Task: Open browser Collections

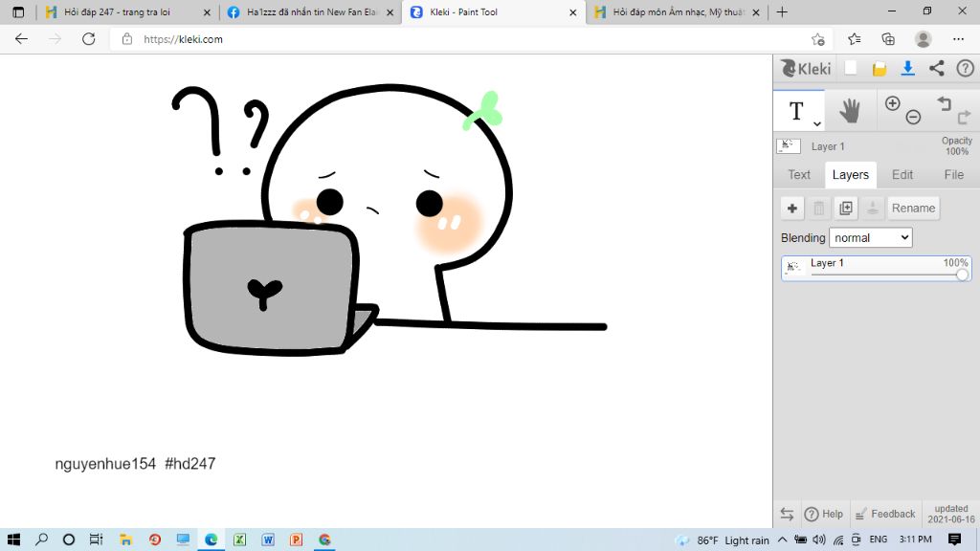Action: [888, 38]
